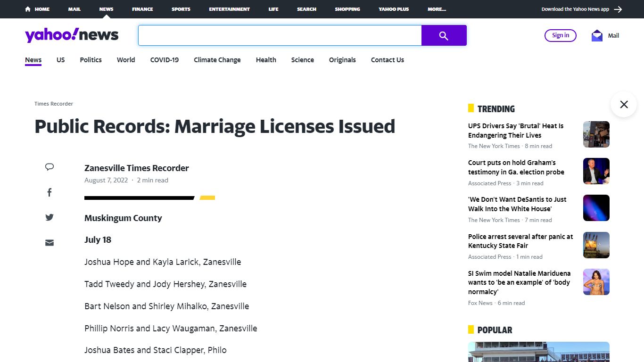Viewport: 644px width, 362px height.
Task: Open SHOPPING in the top navigation bar
Action: coord(347,9)
